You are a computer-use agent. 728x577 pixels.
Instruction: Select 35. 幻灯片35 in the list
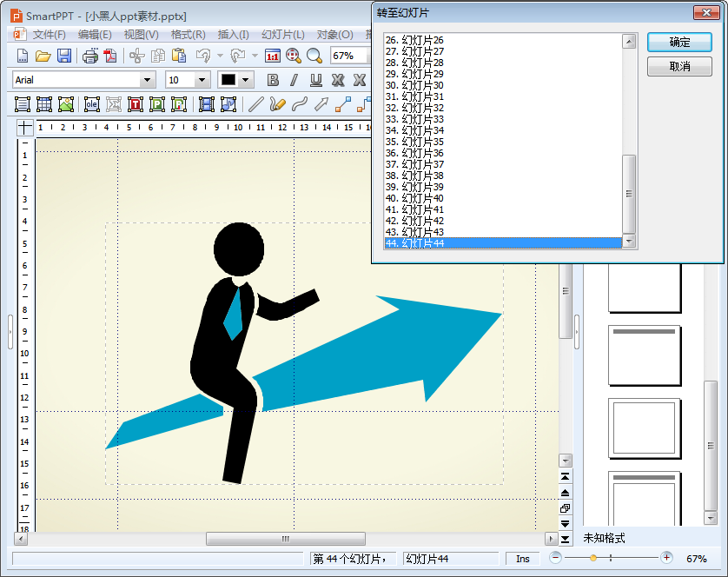[x=503, y=142]
